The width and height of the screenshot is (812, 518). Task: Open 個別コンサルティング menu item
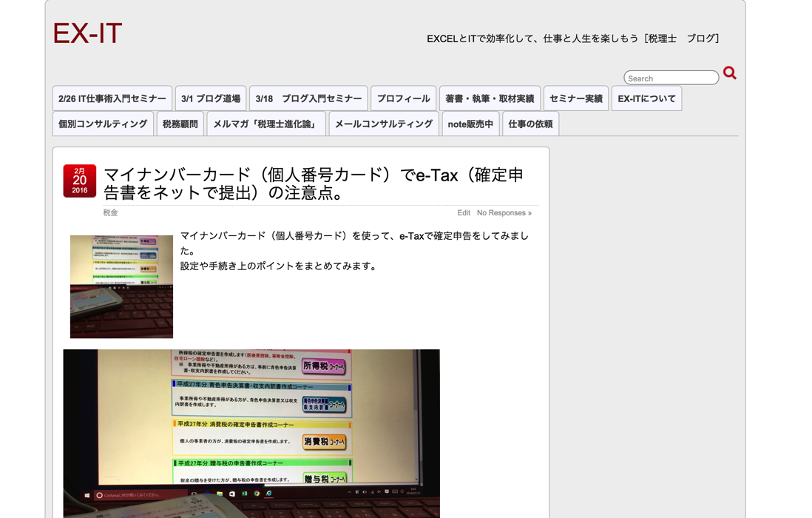[103, 124]
